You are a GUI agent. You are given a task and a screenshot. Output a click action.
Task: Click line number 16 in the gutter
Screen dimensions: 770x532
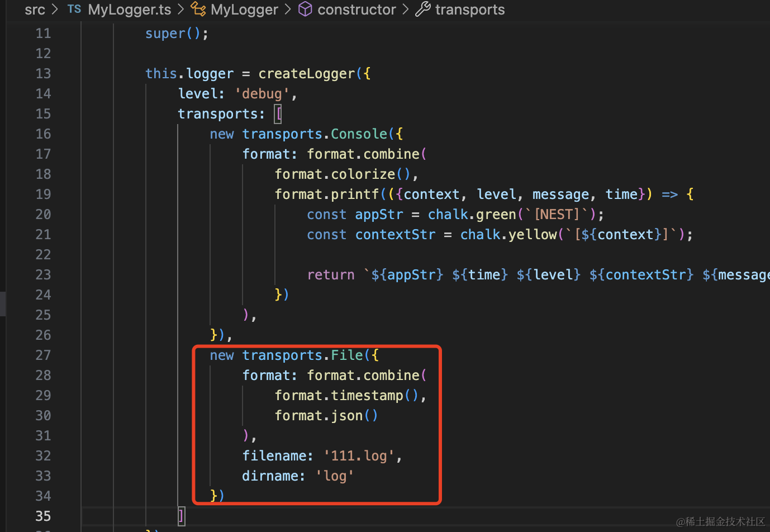coord(43,134)
